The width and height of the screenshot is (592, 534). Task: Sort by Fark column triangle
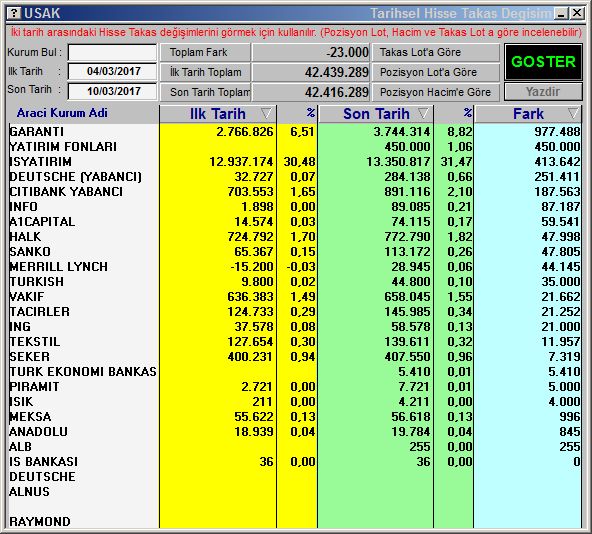click(x=573, y=114)
